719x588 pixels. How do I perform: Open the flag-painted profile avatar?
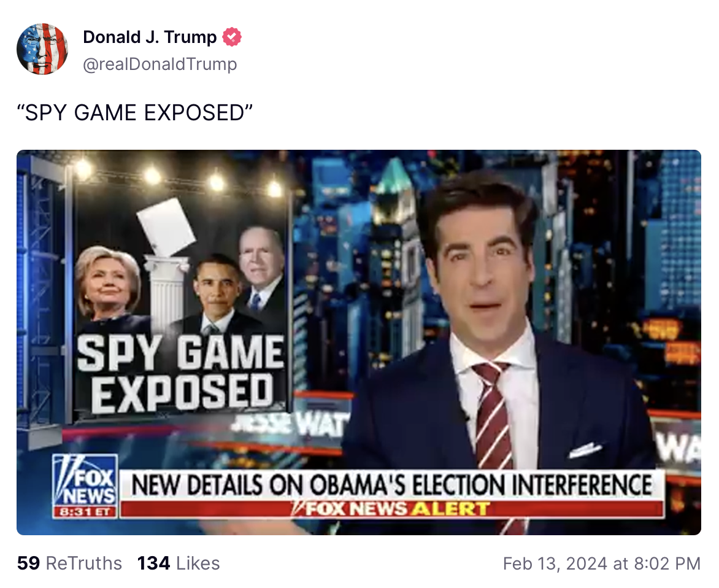[x=42, y=49]
